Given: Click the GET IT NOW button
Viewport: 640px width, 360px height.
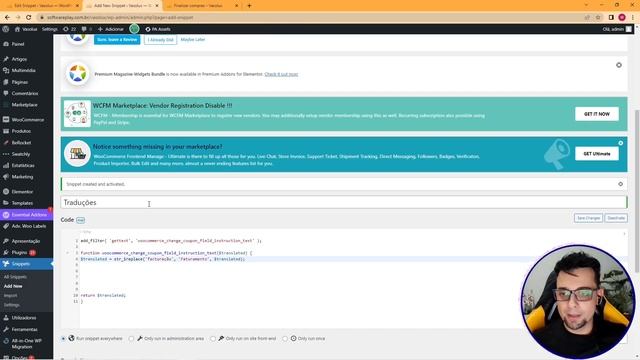Looking at the screenshot, I should 597,114.
